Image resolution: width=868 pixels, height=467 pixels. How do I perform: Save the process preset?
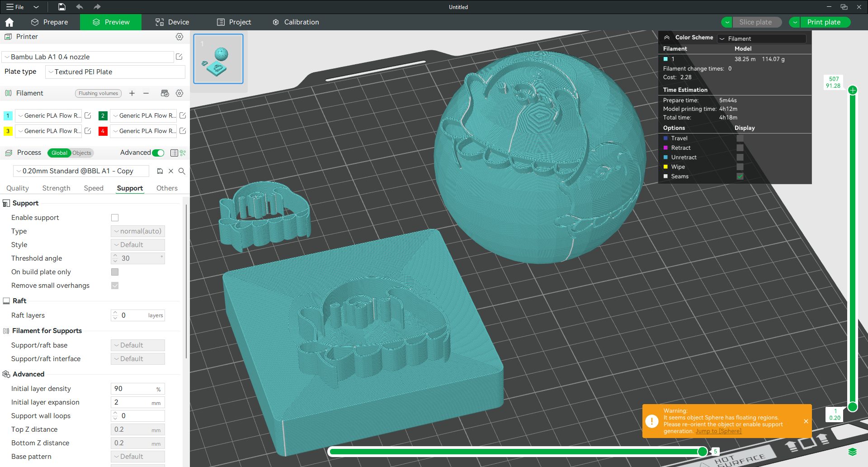click(160, 171)
